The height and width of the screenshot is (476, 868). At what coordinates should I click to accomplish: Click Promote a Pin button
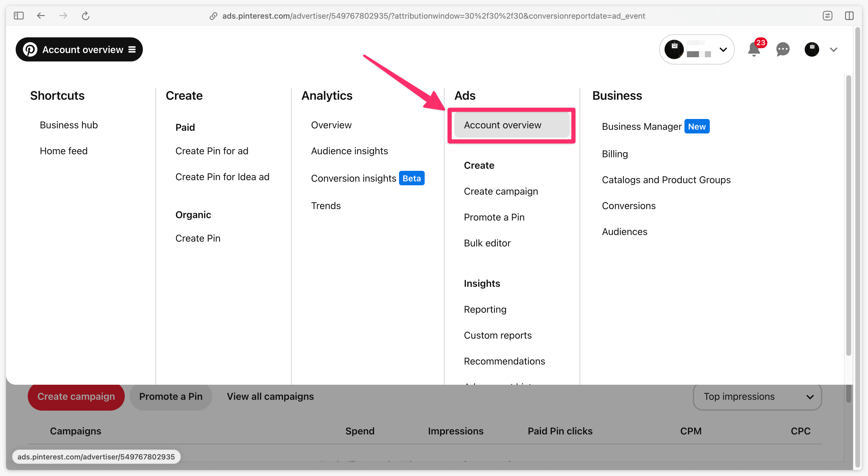point(171,396)
